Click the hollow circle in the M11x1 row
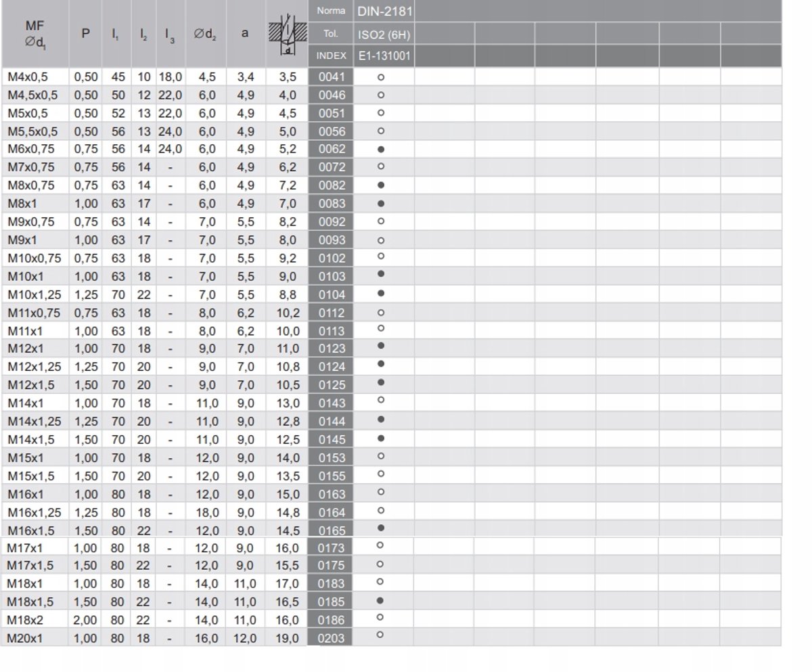 point(381,328)
